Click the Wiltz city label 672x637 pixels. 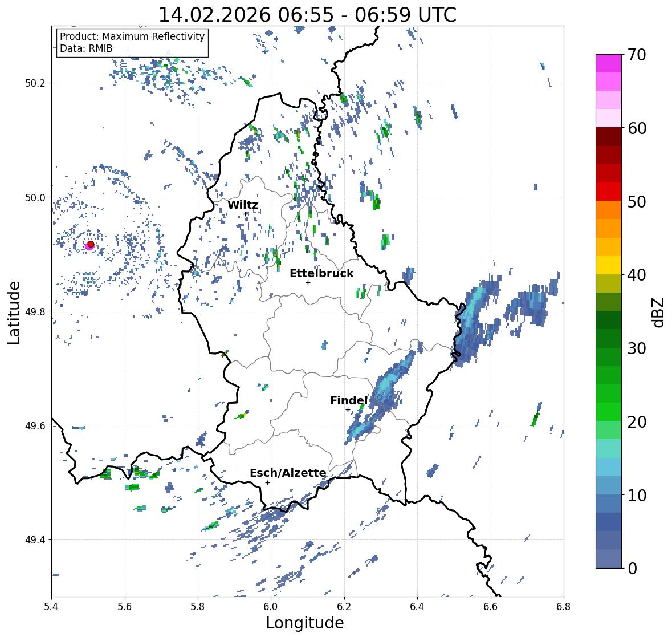(x=243, y=205)
